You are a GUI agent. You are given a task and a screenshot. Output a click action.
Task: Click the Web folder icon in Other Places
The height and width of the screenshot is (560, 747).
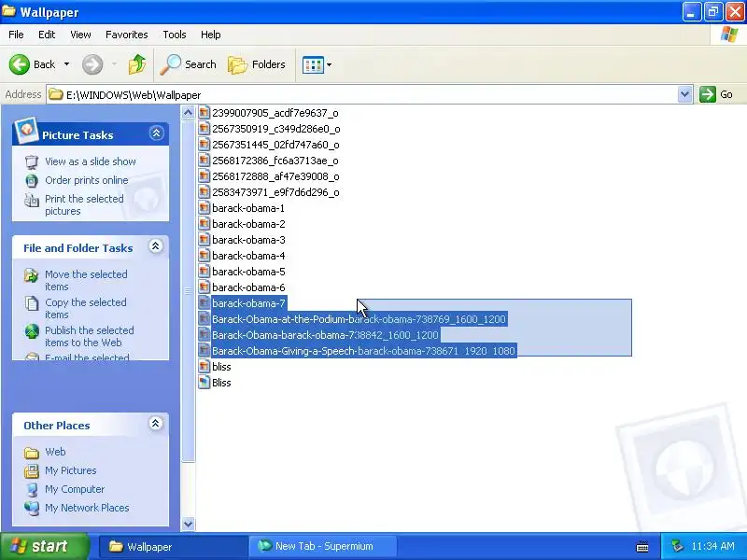[x=32, y=453]
